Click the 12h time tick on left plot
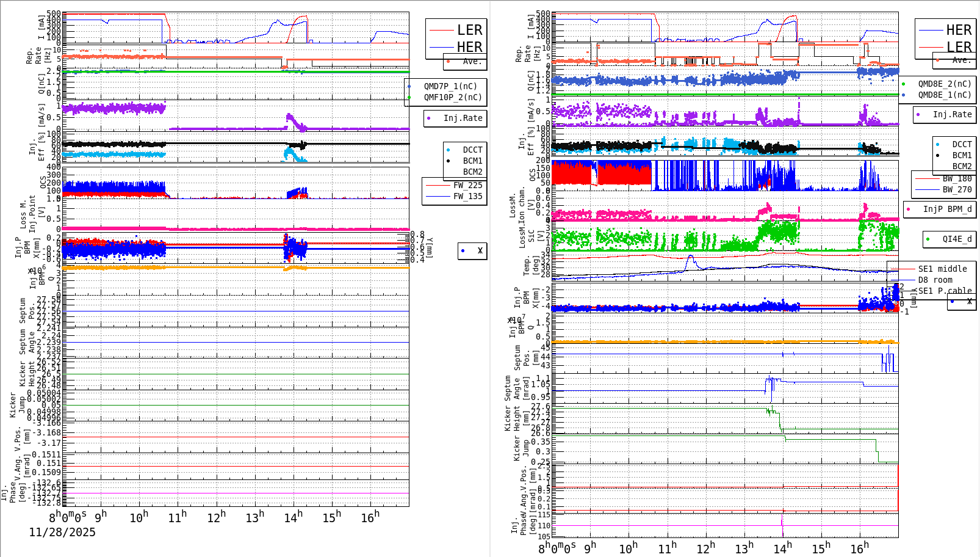This screenshot has height=557, width=980. tap(216, 517)
